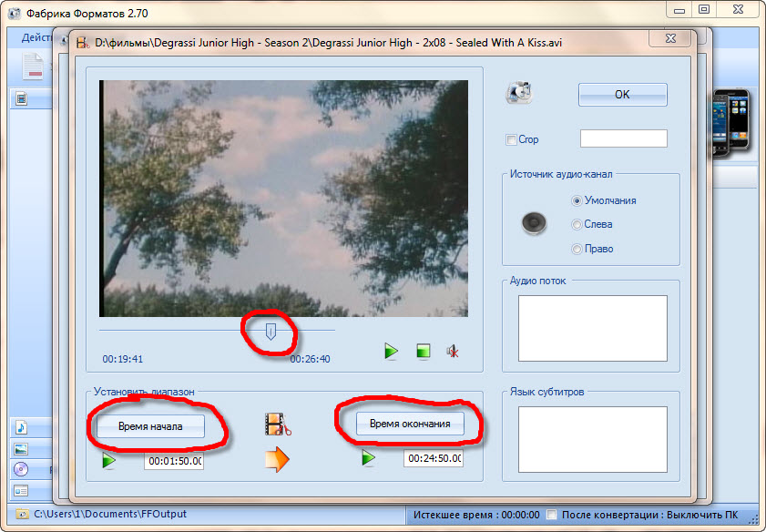
Task: Open the Действие menu in main window
Action: click(x=36, y=37)
